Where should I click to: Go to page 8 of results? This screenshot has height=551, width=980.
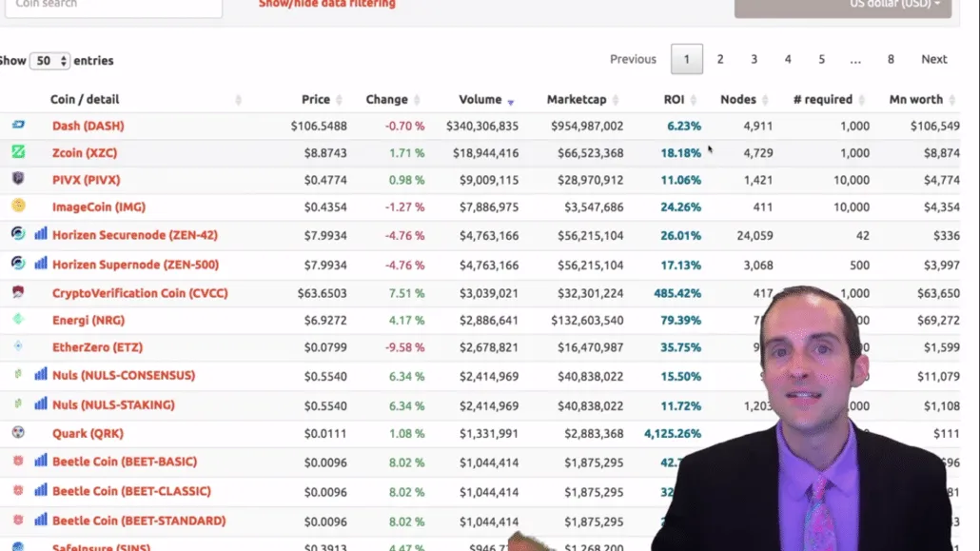tap(891, 59)
